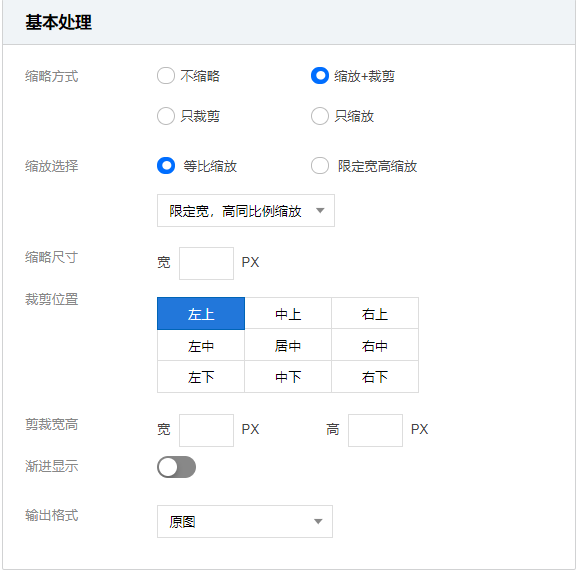Set crop position to 右上

tap(375, 313)
